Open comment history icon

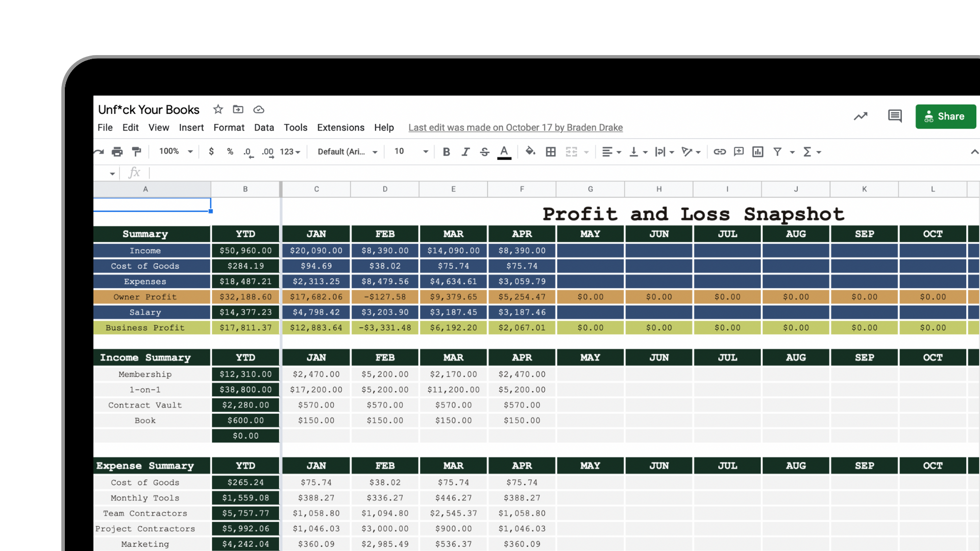pos(895,116)
